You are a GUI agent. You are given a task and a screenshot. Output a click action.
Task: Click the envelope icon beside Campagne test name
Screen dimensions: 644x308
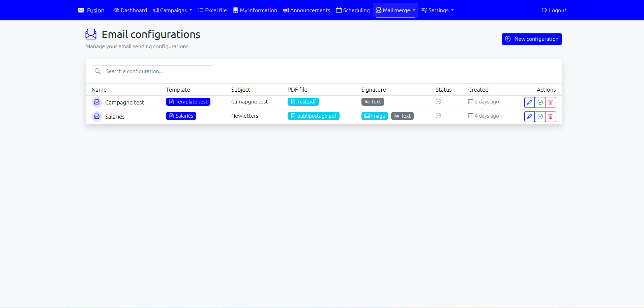97,102
